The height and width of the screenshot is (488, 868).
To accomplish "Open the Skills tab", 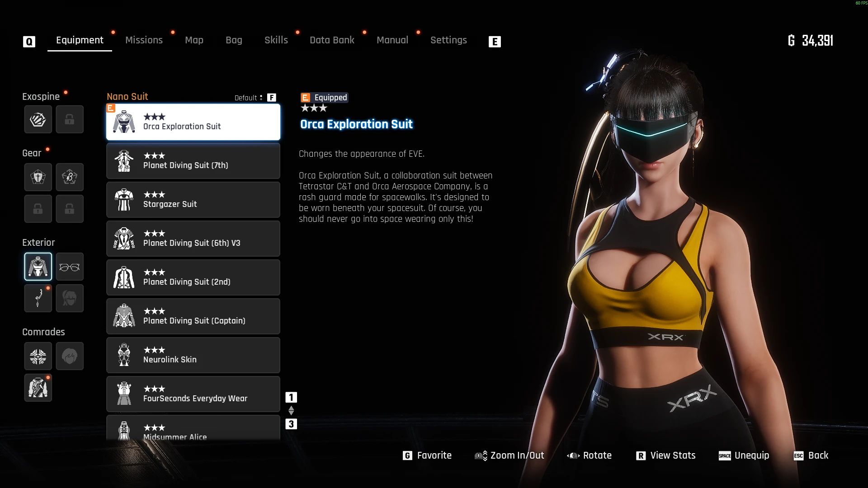I will pos(276,40).
